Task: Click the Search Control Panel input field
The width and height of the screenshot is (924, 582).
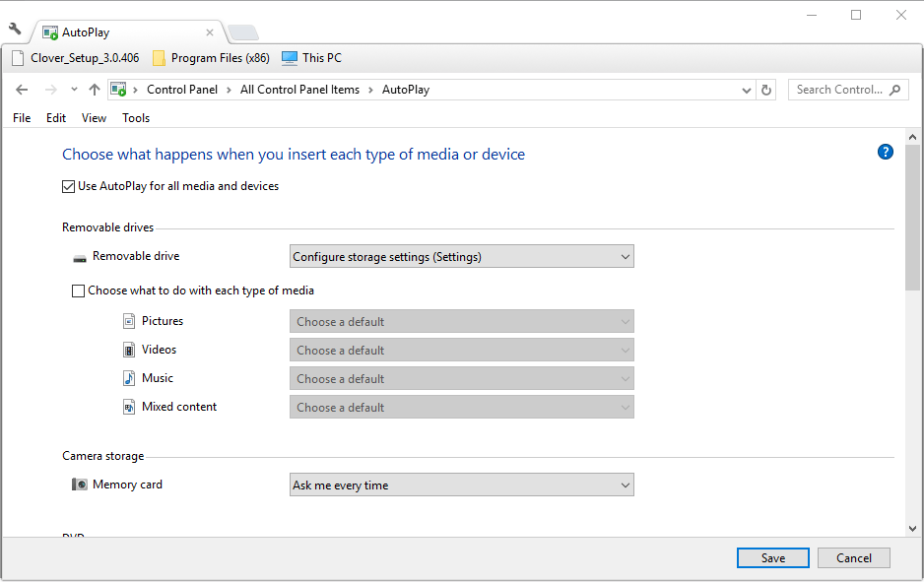Action: click(x=840, y=90)
